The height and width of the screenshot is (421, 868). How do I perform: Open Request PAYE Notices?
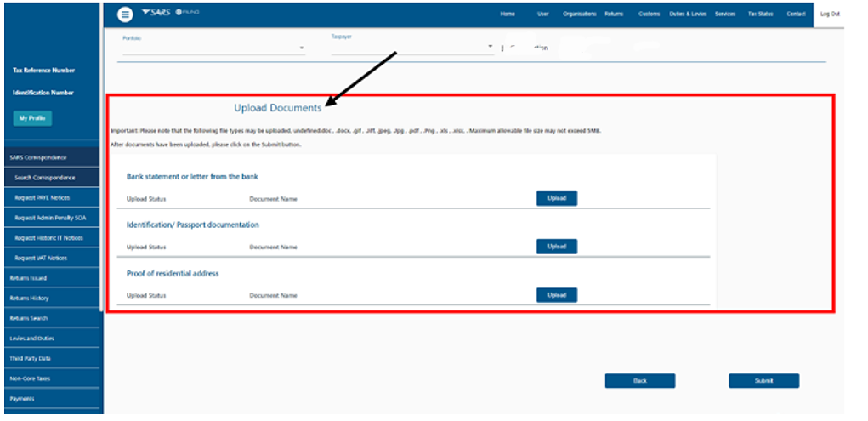[x=43, y=197]
